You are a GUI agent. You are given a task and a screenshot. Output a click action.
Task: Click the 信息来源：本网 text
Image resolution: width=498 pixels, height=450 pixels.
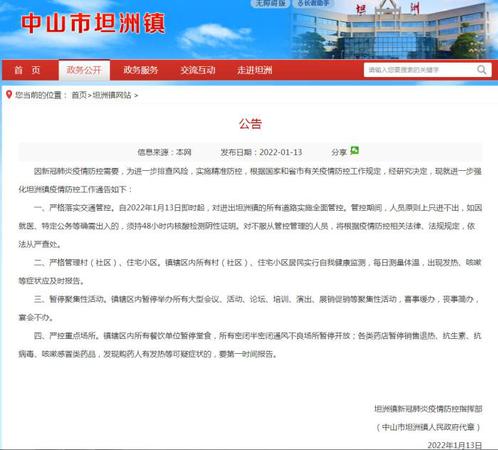pyautogui.click(x=164, y=152)
